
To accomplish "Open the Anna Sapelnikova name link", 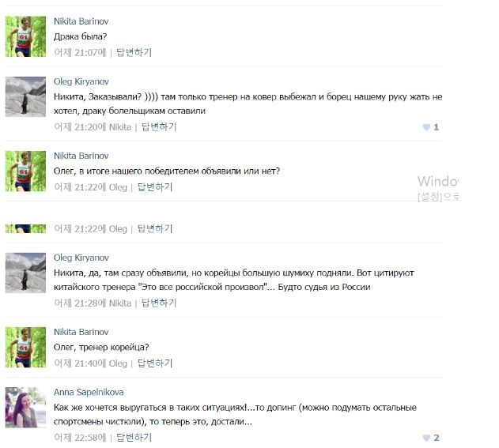I will click(89, 392).
